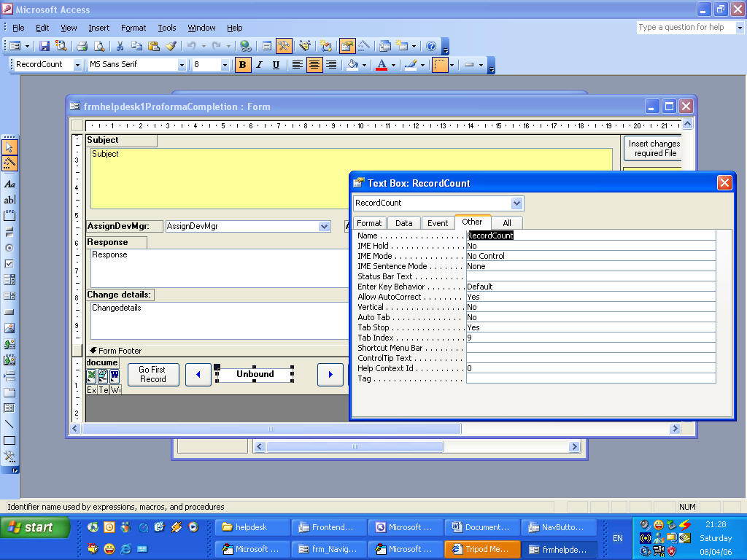747x560 pixels.
Task: Open the AutoFormat wizard icon
Action: tap(305, 46)
